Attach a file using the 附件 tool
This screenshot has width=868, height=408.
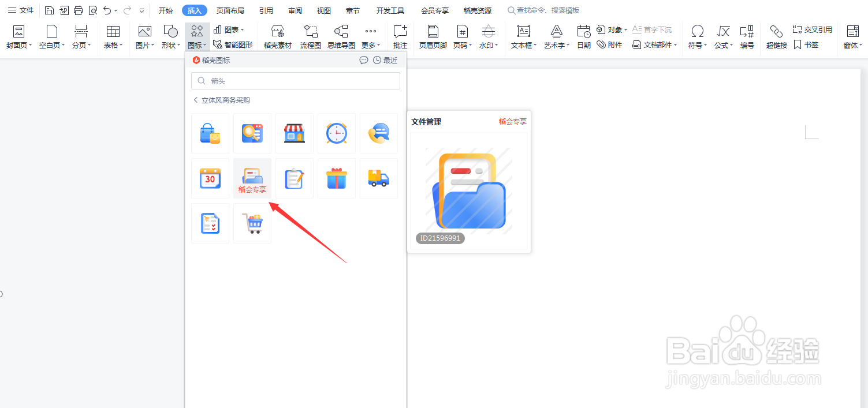click(609, 44)
